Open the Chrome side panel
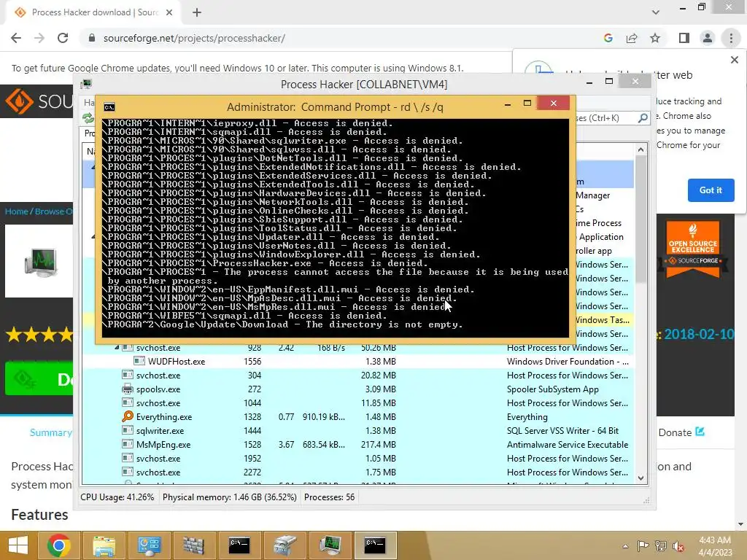The height and width of the screenshot is (560, 747). pyautogui.click(x=684, y=38)
